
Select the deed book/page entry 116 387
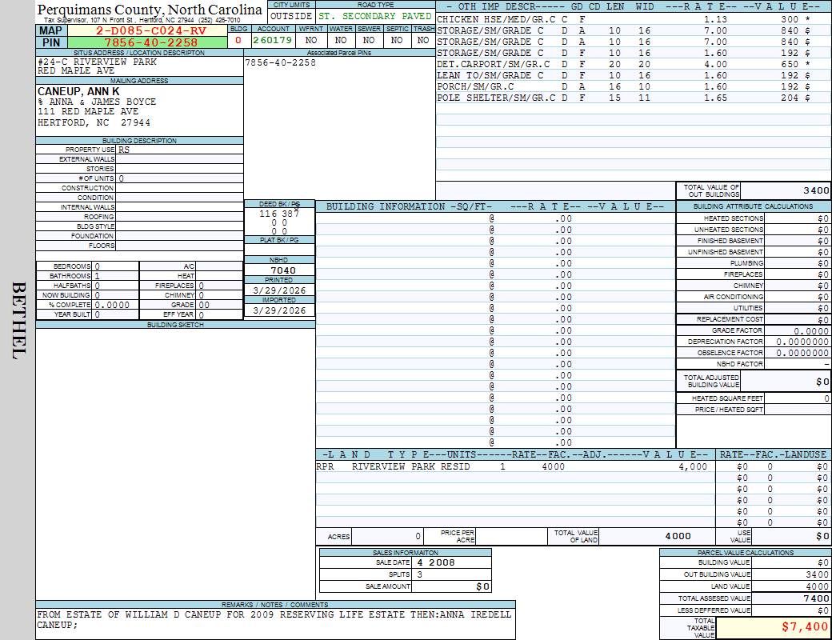tap(278, 214)
